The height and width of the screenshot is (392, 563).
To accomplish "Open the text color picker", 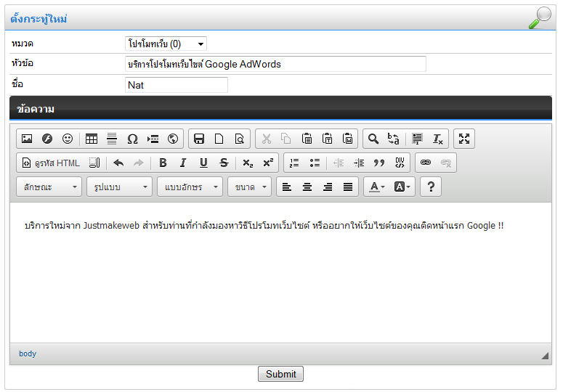I will point(377,187).
